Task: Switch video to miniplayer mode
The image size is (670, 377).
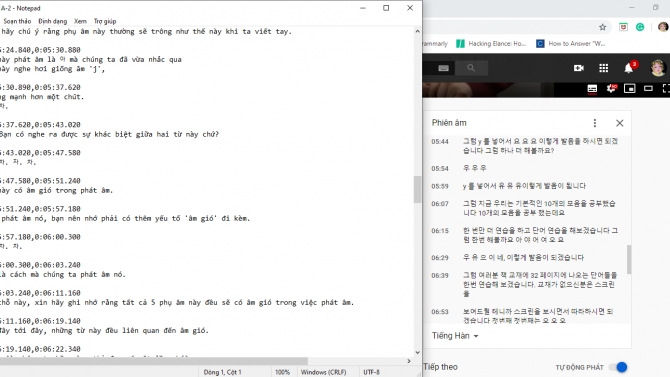Action: click(x=629, y=88)
